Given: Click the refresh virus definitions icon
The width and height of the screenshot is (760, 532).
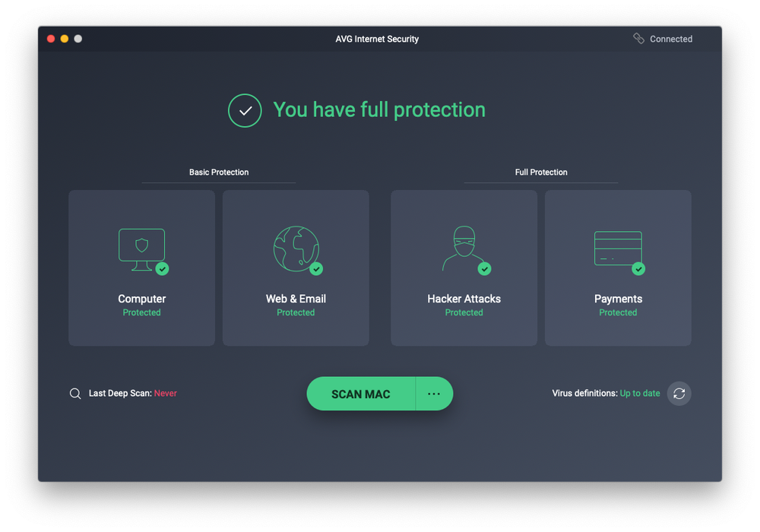Looking at the screenshot, I should pos(679,393).
